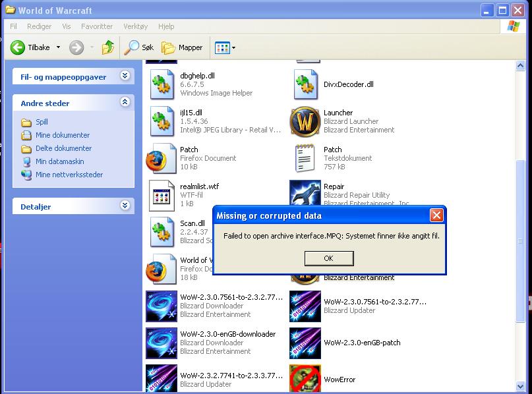The image size is (532, 394).
Task: Open the Fil menu
Action: pos(14,26)
